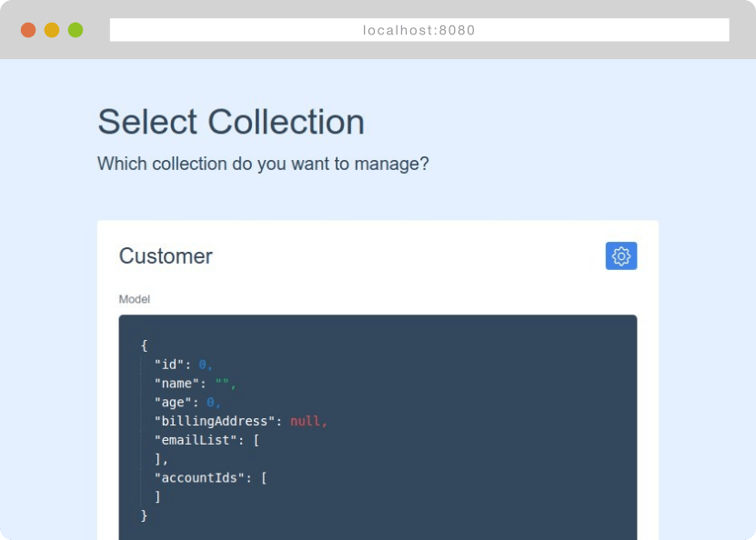Click the localhost:8080 address bar
This screenshot has height=540, width=756.
419,30
